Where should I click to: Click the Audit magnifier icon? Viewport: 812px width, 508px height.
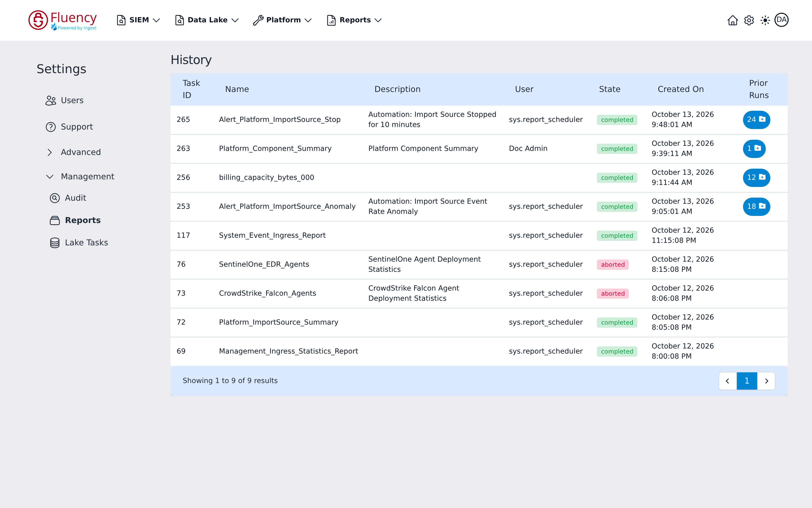point(55,198)
